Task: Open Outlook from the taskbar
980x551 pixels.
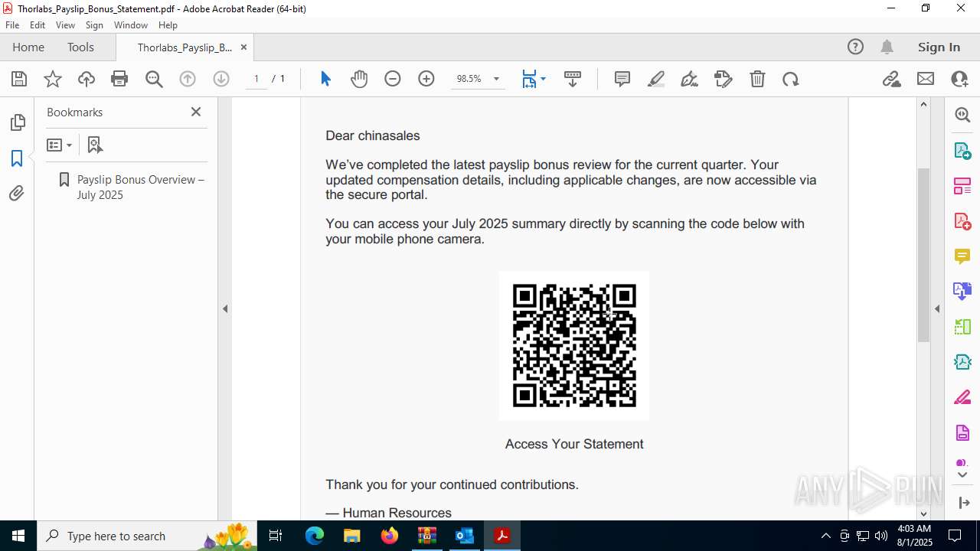Action: point(465,536)
